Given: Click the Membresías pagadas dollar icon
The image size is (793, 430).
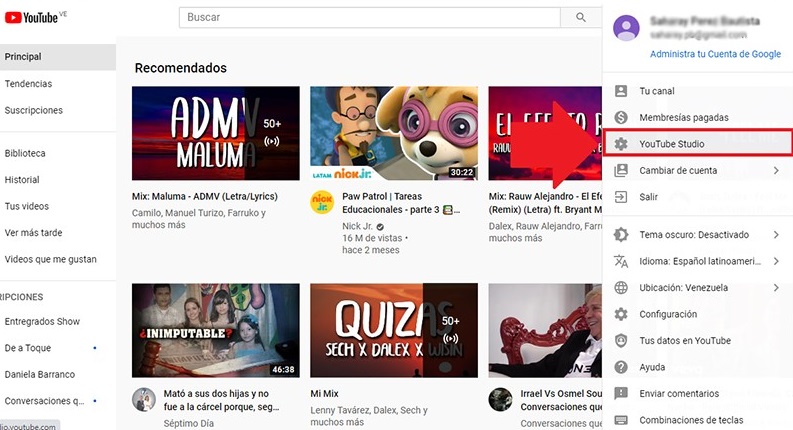Looking at the screenshot, I should pyautogui.click(x=621, y=117).
